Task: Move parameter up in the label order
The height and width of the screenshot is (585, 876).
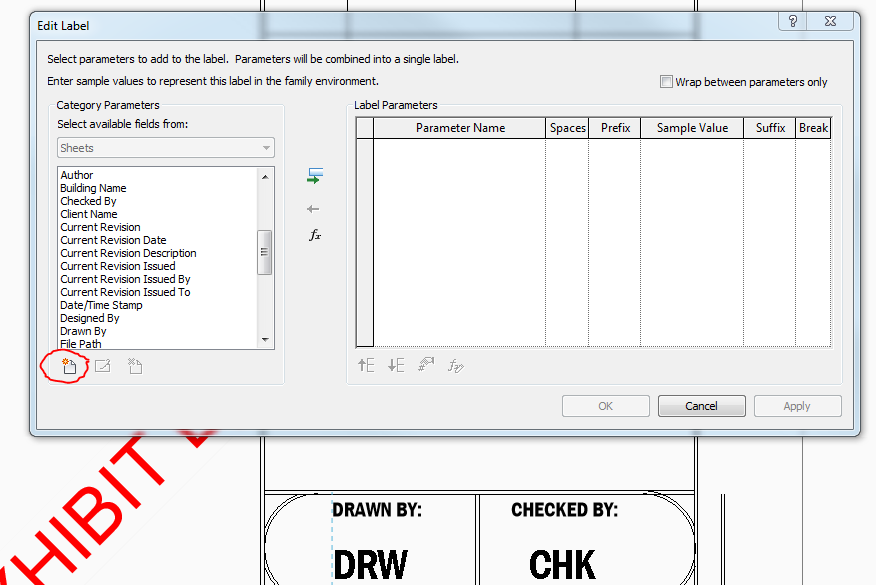Action: tap(366, 366)
